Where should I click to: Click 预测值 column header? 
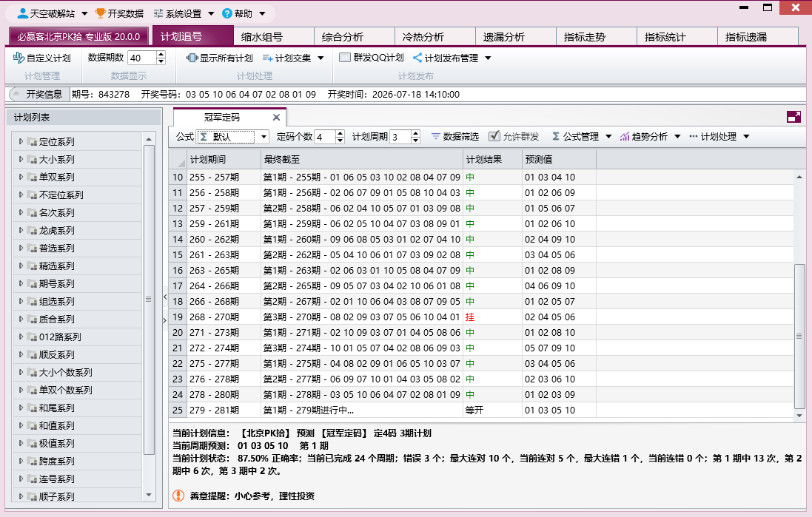coord(559,160)
